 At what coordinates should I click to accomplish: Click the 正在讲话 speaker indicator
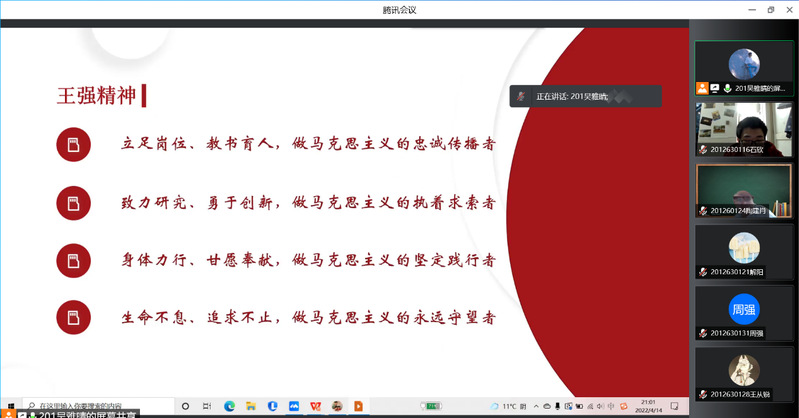point(585,96)
